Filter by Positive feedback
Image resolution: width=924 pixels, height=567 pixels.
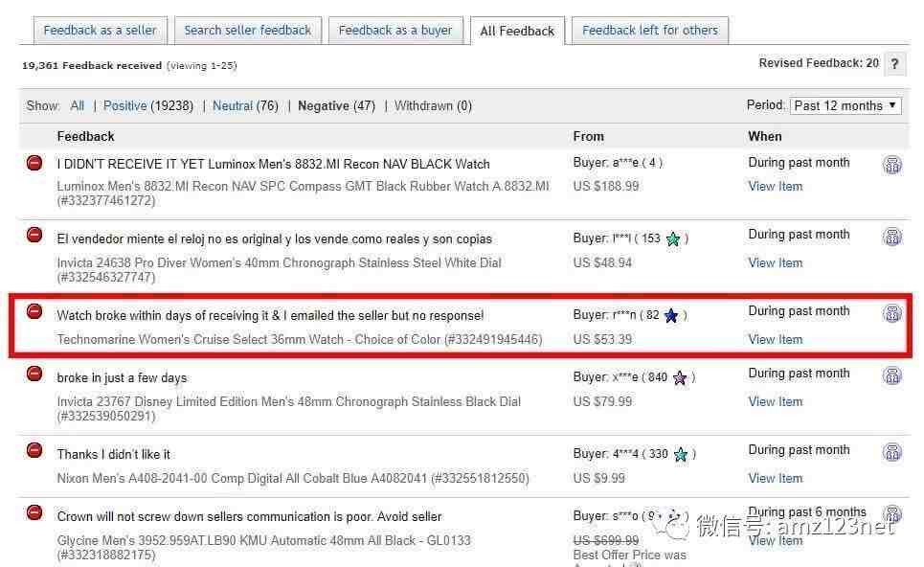[124, 106]
